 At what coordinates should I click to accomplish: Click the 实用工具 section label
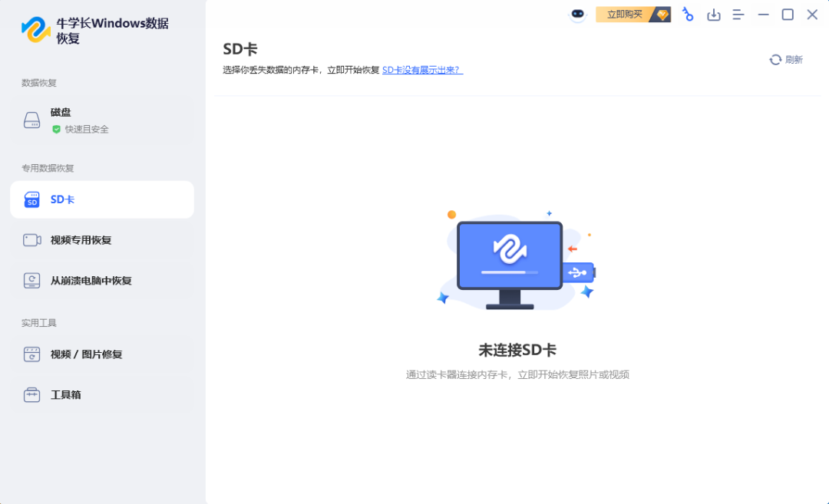click(x=38, y=323)
